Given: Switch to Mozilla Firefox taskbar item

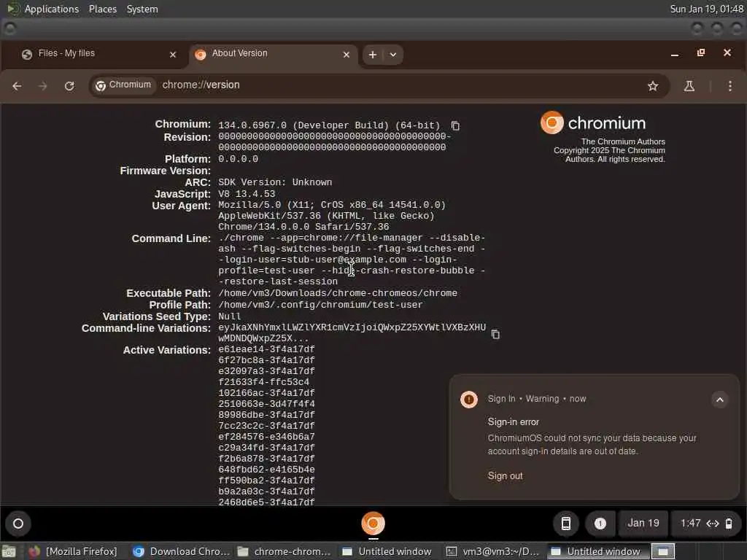Looking at the screenshot, I should 74,551.
